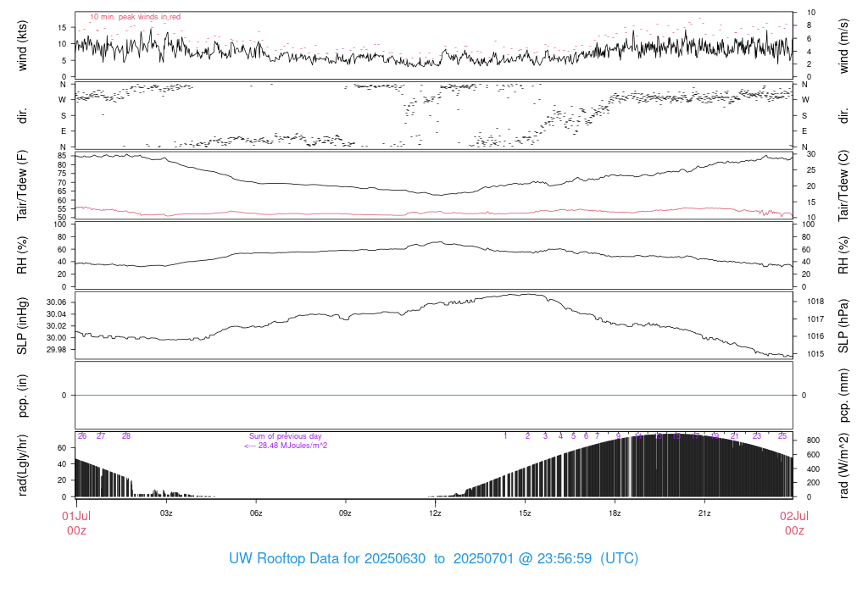
Task: Click the 65 Fahrenheit tick label
Action: [62, 191]
